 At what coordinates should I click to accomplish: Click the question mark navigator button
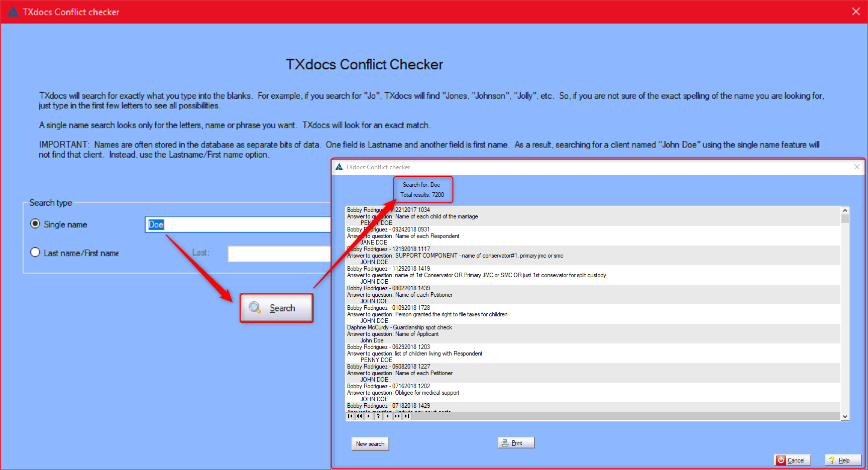point(378,416)
